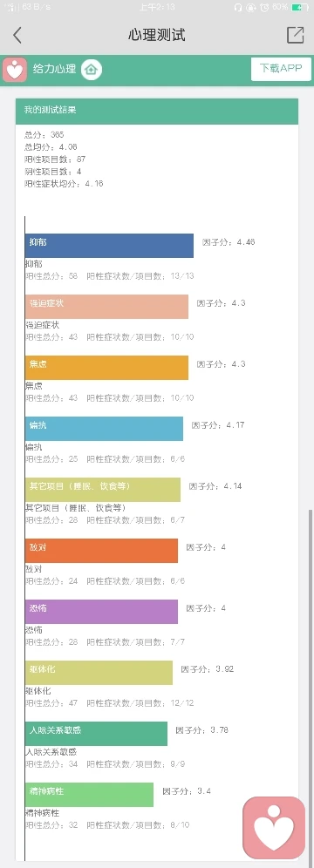The height and width of the screenshot is (868, 314).
Task: Tap the 给力心理 heart logo
Action: (15, 70)
